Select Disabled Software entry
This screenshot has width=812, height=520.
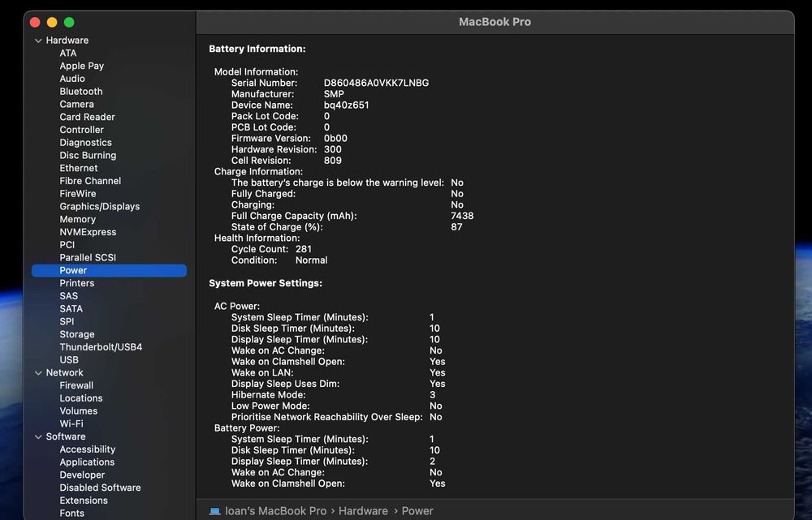100,488
